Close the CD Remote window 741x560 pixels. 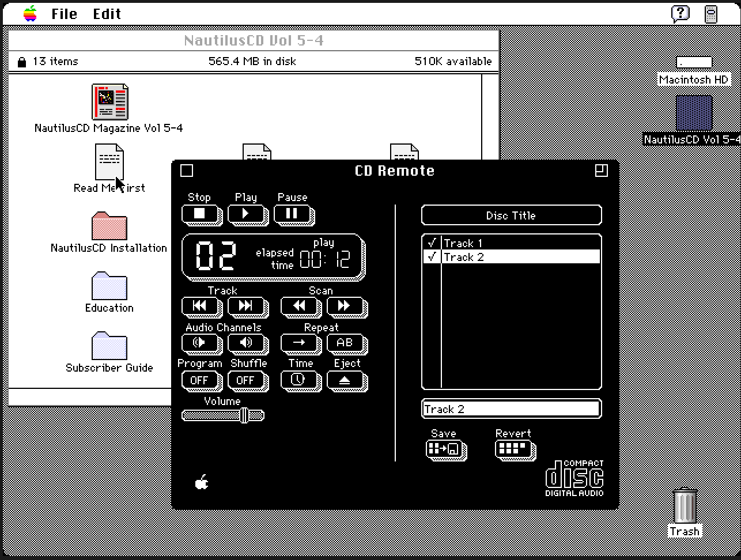[187, 171]
